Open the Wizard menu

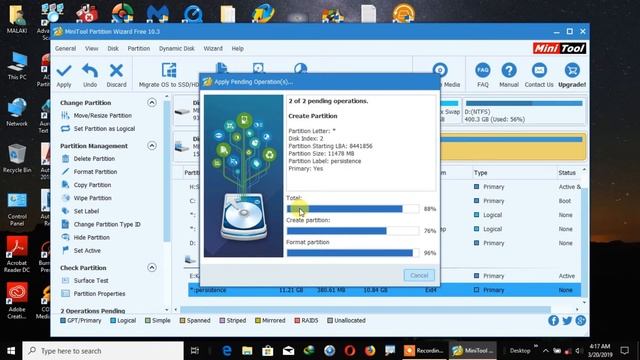213,48
